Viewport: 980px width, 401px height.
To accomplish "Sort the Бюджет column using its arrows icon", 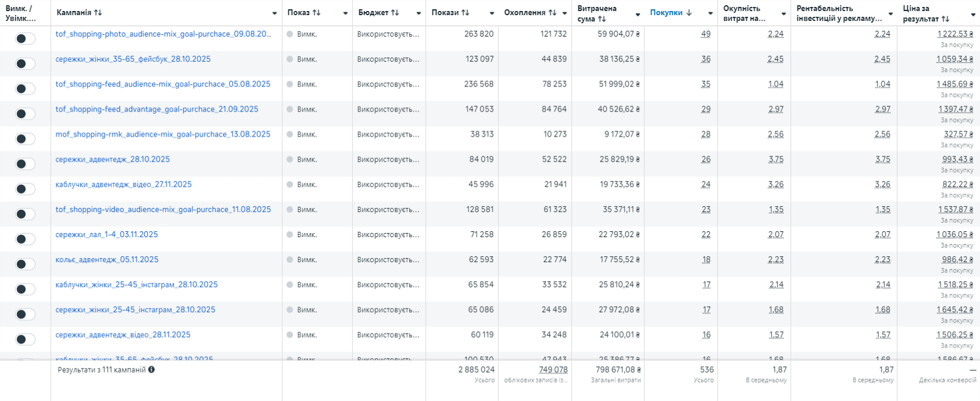I will 395,13.
